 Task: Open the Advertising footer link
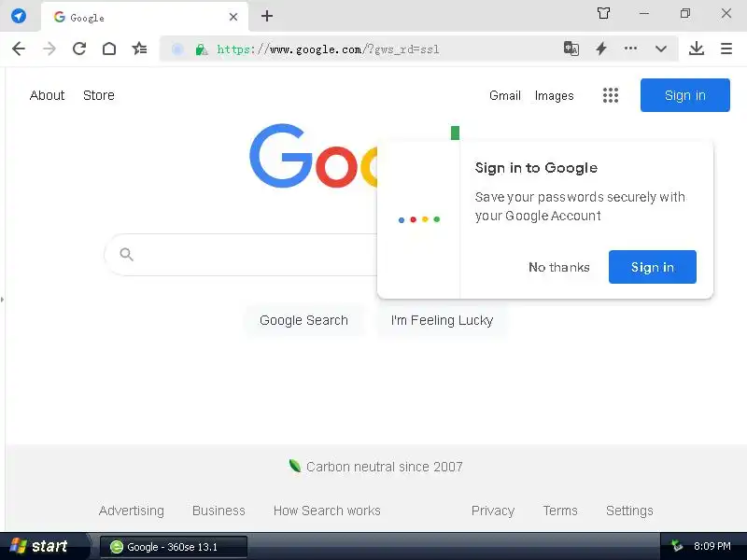[x=132, y=511]
